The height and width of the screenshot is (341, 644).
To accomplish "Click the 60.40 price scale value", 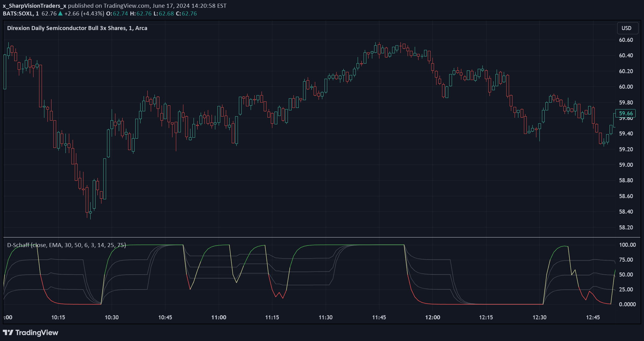I will tap(626, 55).
